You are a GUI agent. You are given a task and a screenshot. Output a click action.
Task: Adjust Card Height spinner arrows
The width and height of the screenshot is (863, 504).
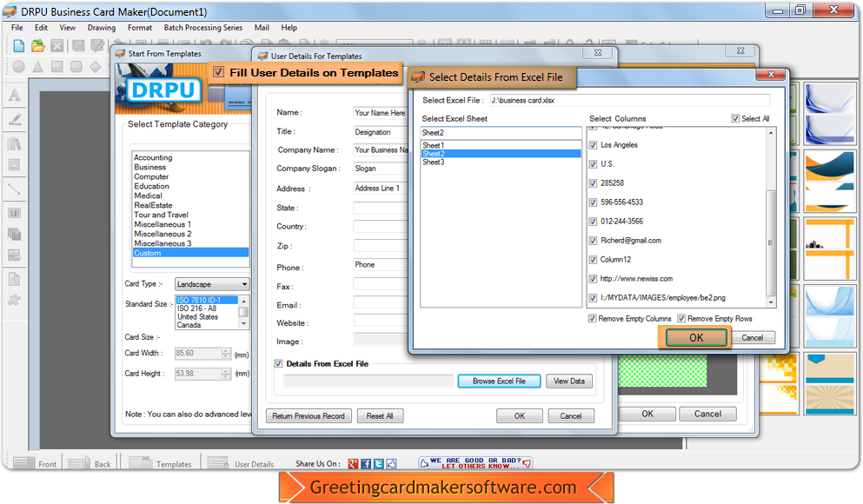[226, 375]
